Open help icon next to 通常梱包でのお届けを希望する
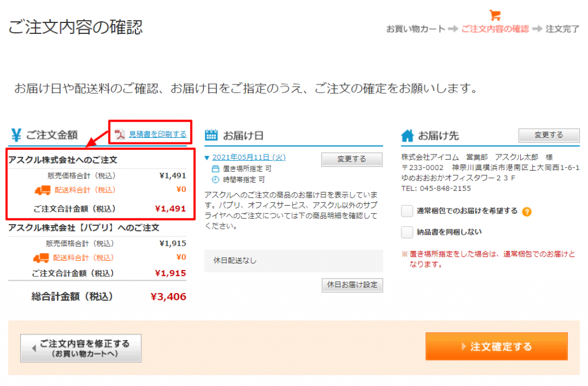 [527, 212]
